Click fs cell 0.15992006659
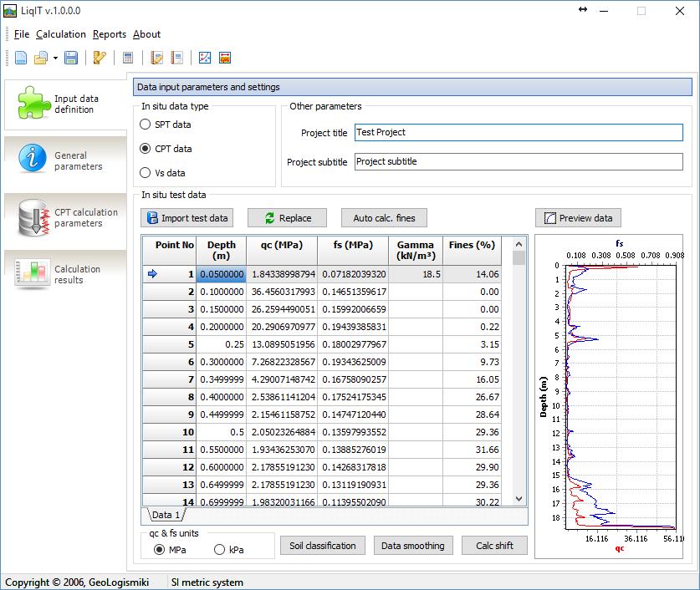The image size is (700, 590). click(x=353, y=309)
